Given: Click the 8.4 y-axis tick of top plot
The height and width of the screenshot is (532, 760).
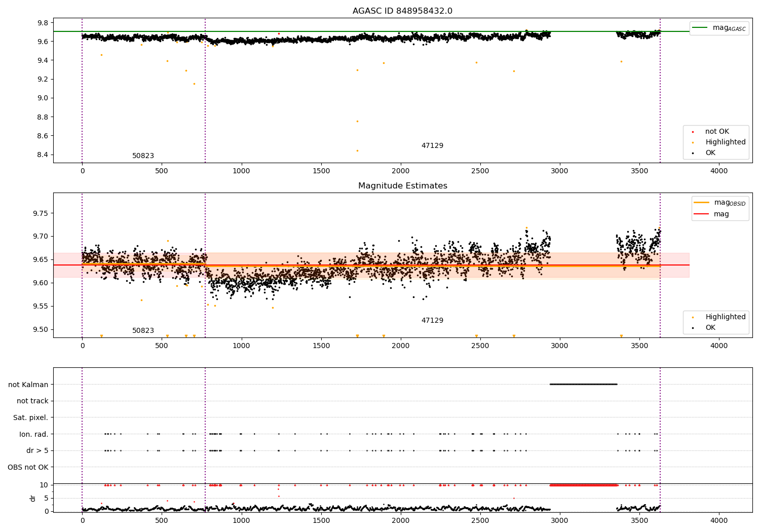Looking at the screenshot, I should pos(43,155).
